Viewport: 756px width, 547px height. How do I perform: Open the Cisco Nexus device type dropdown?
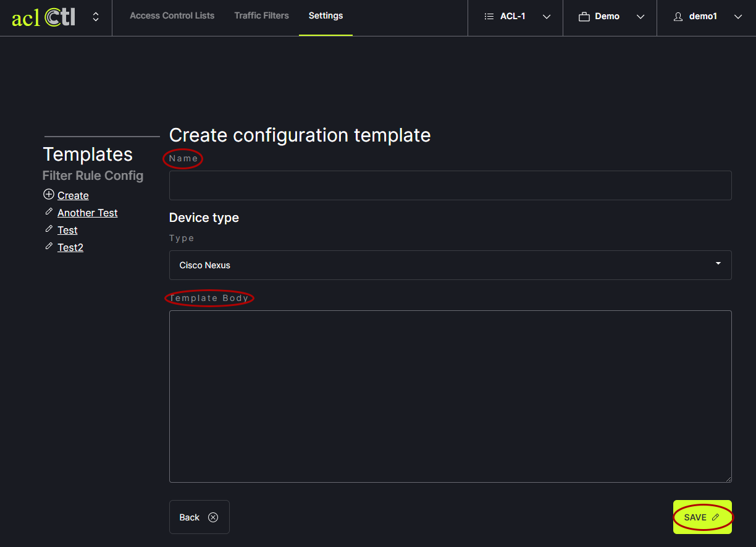point(450,265)
